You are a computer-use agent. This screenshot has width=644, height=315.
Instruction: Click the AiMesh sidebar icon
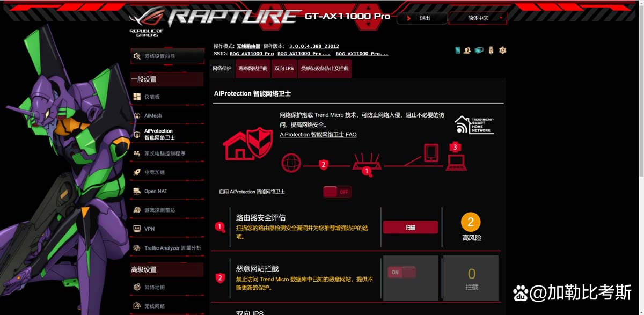tap(137, 115)
